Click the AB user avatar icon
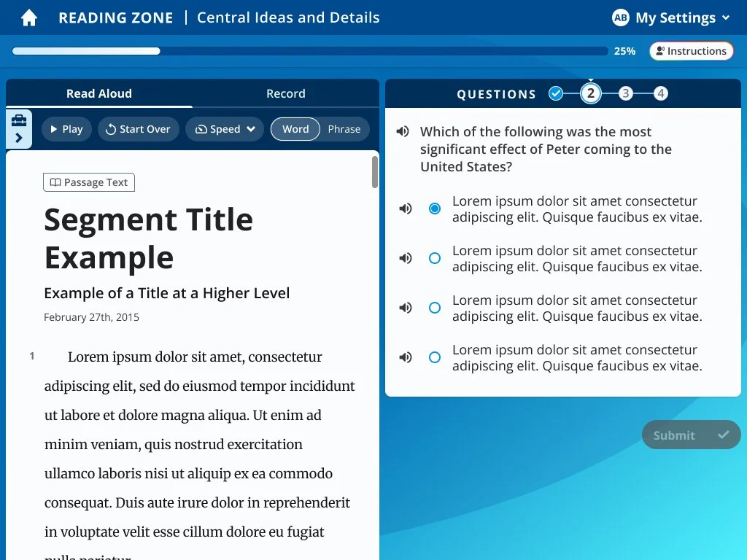Viewport: 747px width, 560px height. (x=620, y=17)
